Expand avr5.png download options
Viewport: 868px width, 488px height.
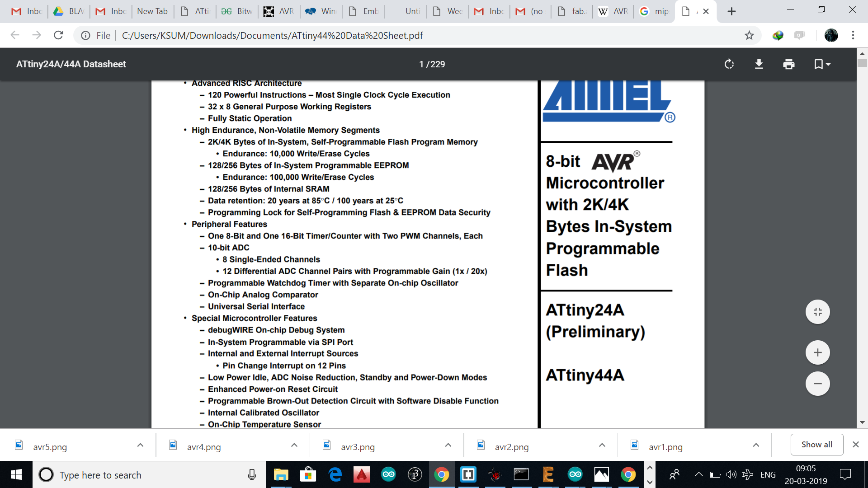click(140, 445)
